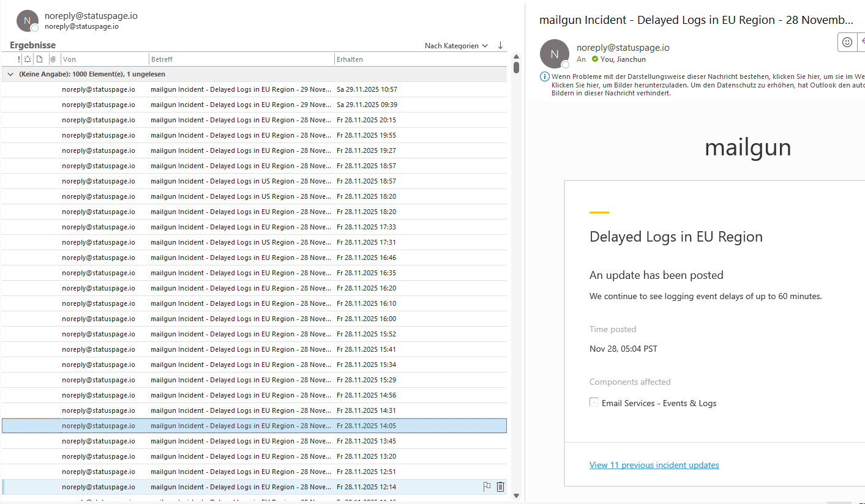Viewport: 865px width, 504px height.
Task: Click the reminder bell column header
Action: (28, 59)
